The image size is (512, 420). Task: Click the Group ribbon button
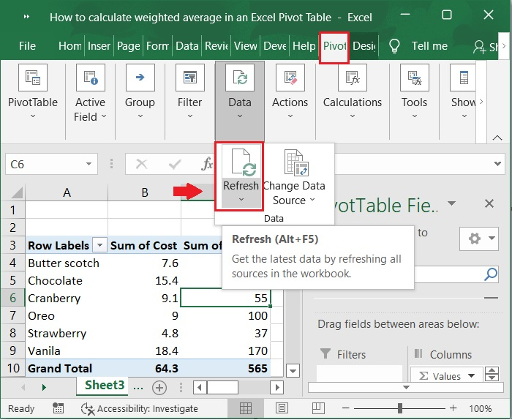tap(140, 91)
